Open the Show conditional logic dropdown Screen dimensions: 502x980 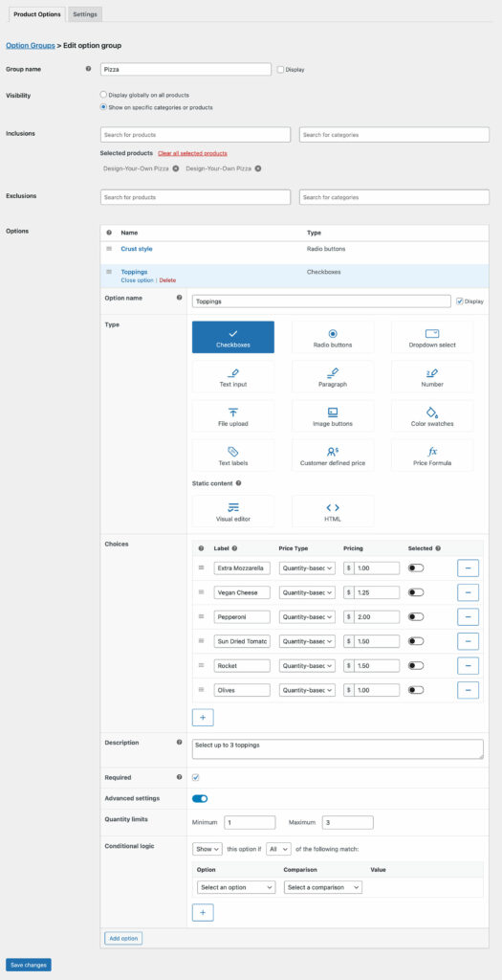click(207, 849)
